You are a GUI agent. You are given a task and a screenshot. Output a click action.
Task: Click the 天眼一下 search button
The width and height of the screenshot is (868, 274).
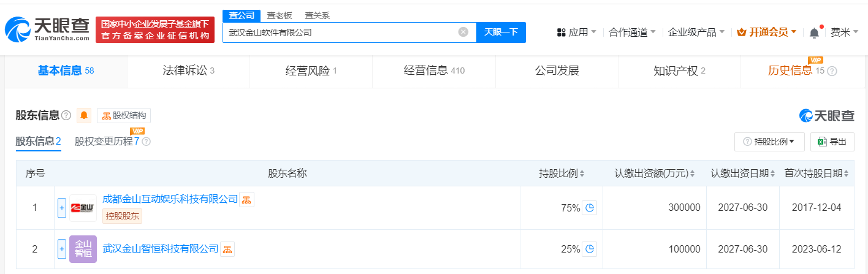pyautogui.click(x=501, y=32)
